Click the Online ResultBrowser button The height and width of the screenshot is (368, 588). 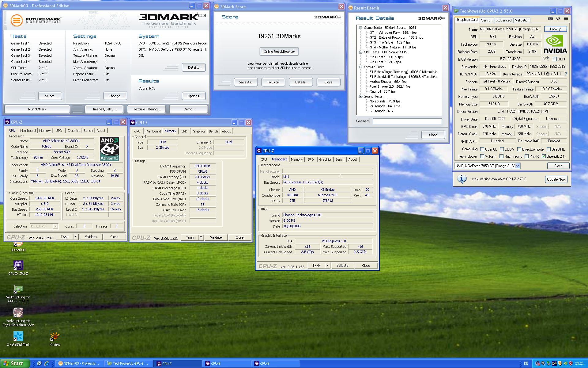[279, 52]
